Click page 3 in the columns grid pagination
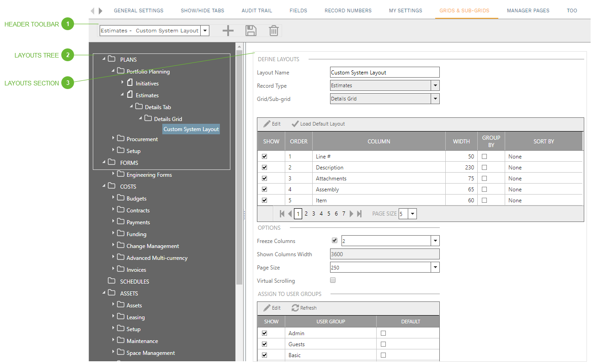 [313, 213]
